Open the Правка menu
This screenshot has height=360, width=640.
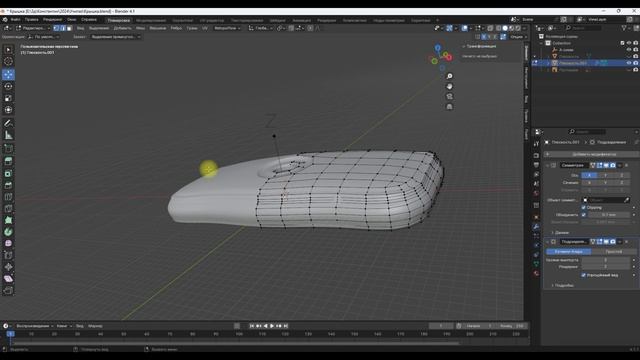pos(31,20)
